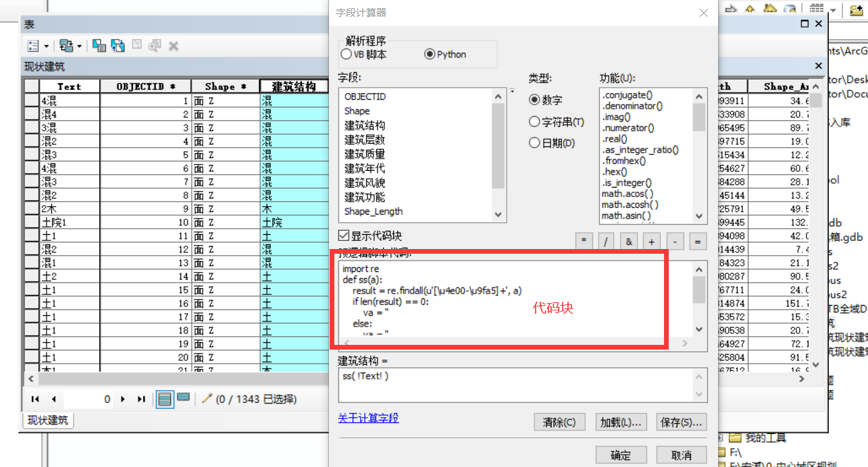Go to first record in table
This screenshot has width=868, height=467.
(x=35, y=400)
